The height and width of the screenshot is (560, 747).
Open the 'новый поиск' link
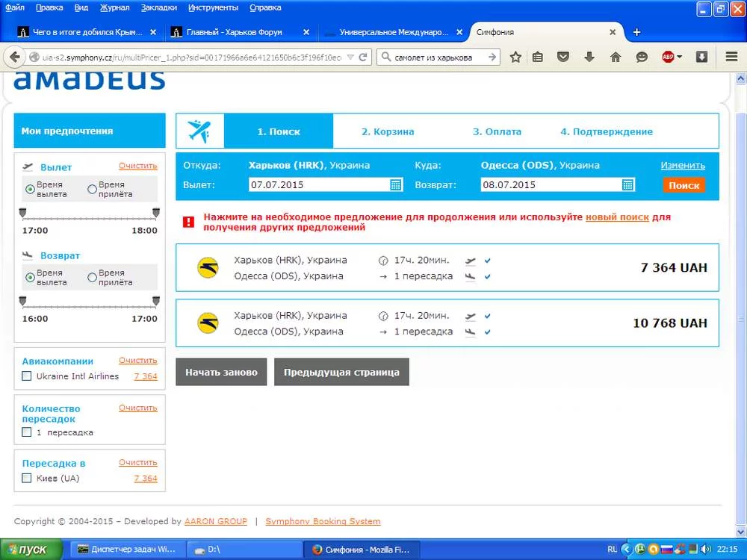coord(617,217)
